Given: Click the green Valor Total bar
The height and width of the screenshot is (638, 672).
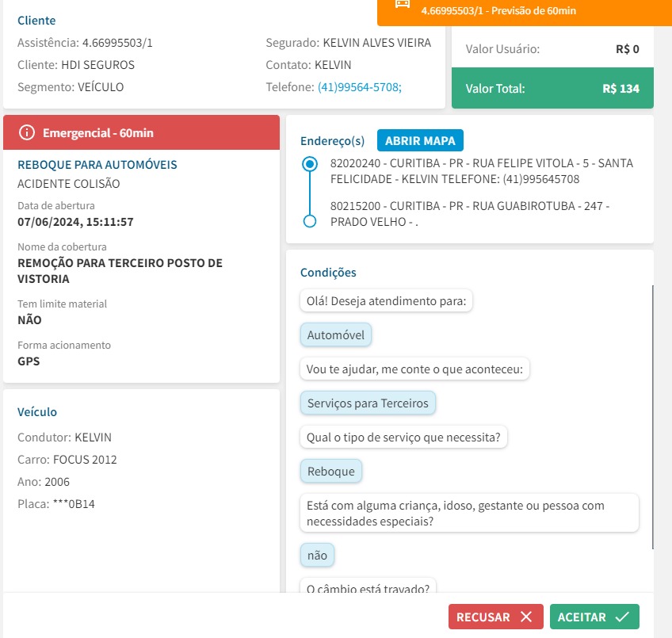Looking at the screenshot, I should 552,89.
